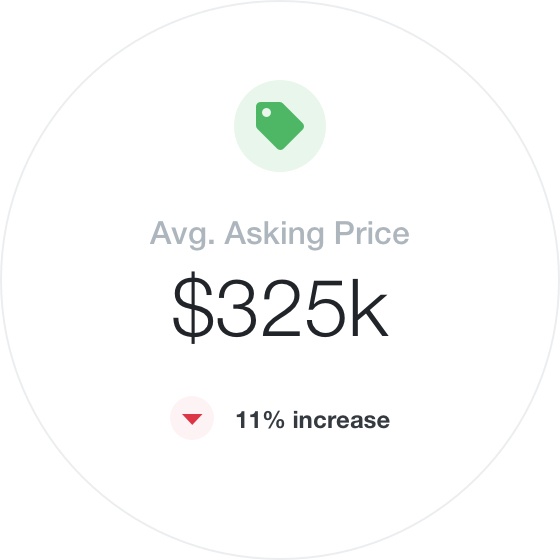Select the 11% increase text

pos(312,420)
